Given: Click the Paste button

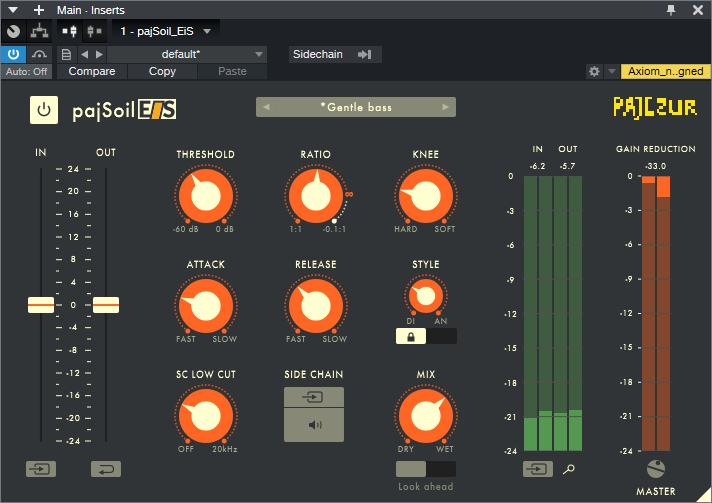Looking at the screenshot, I should (x=232, y=71).
